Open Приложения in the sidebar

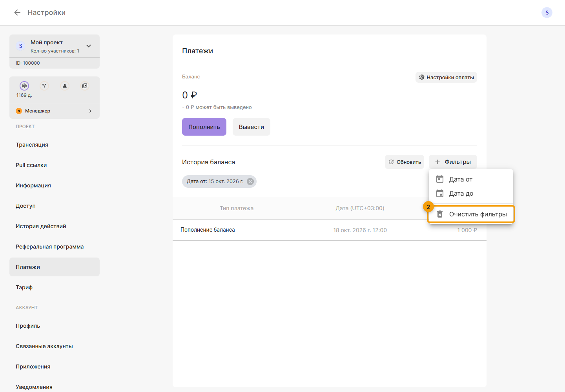(55, 367)
